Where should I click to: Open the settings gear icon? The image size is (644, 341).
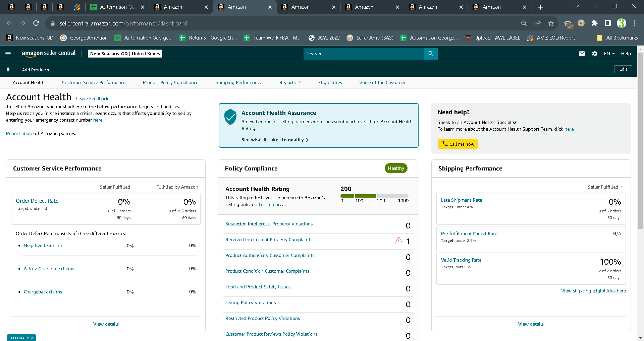595,54
